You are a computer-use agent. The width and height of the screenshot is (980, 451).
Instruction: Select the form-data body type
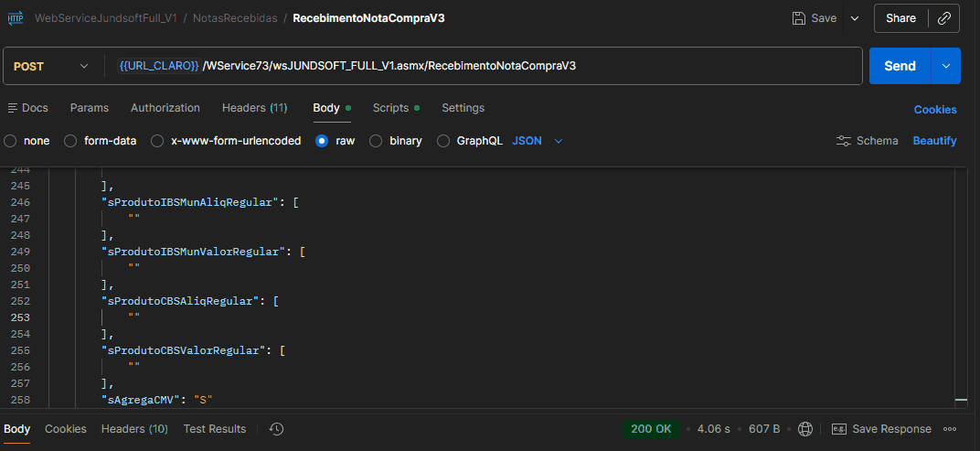pos(69,141)
